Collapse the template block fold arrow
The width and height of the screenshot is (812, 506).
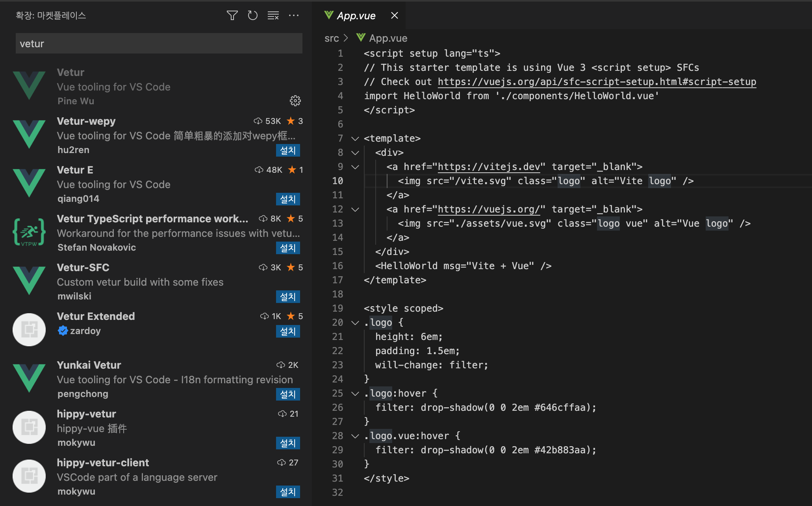(355, 139)
